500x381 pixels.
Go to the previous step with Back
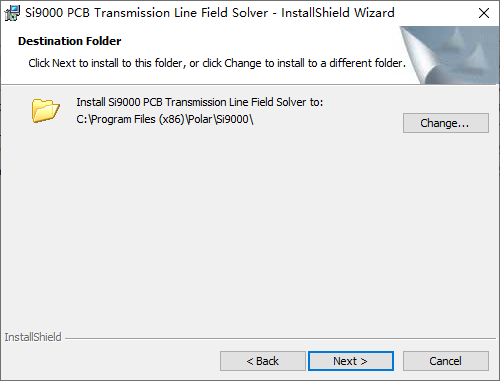[x=263, y=361]
